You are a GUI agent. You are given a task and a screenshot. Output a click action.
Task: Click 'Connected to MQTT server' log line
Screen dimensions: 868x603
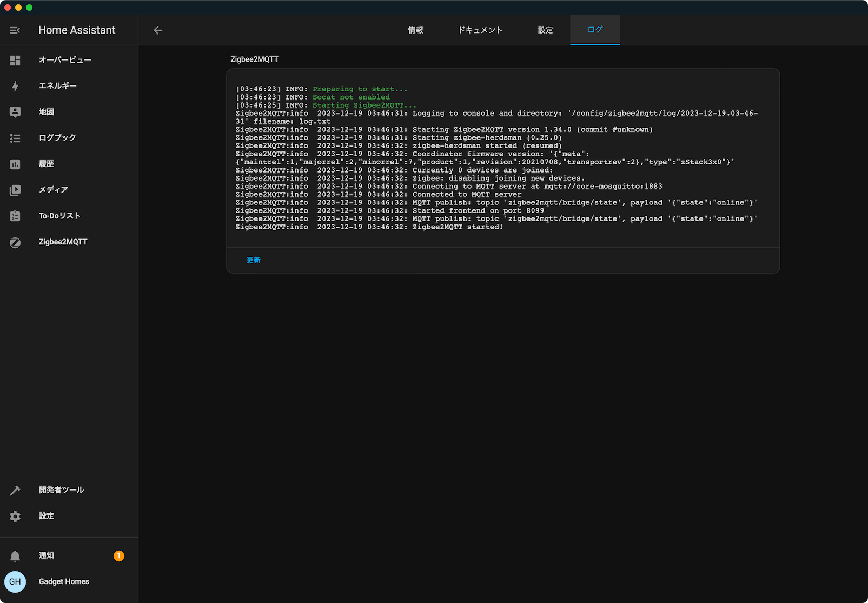click(379, 195)
